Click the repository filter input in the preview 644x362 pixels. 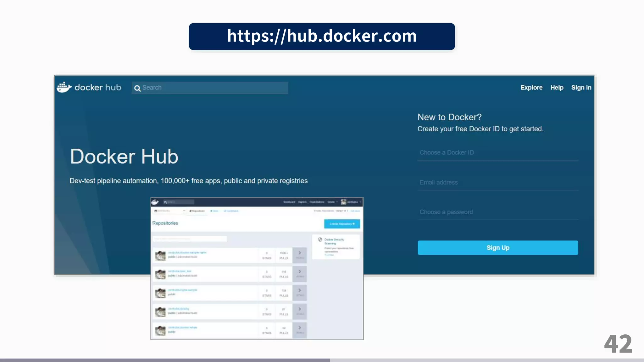click(x=190, y=239)
